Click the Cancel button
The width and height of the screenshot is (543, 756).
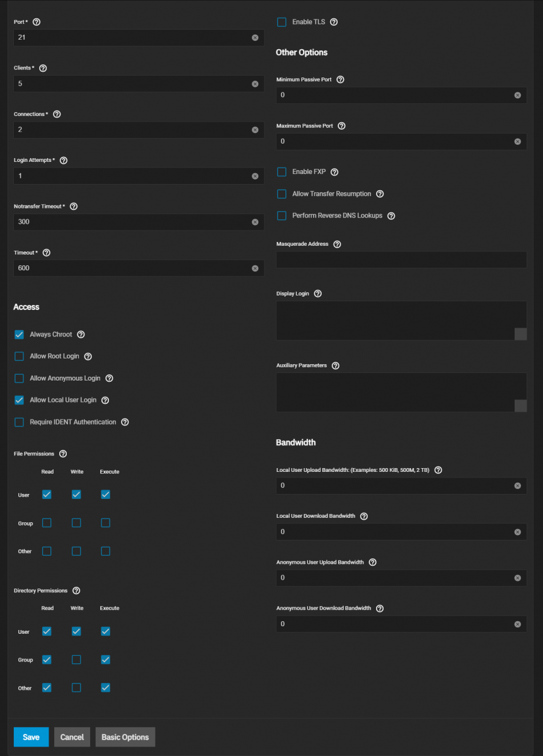coord(72,737)
